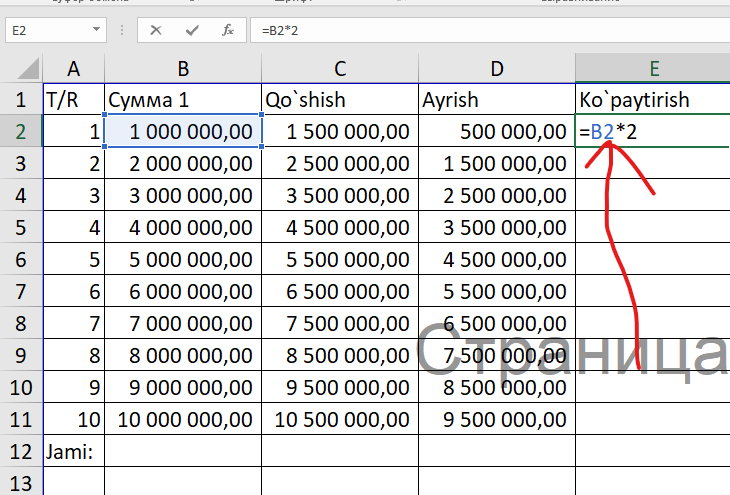The height and width of the screenshot is (495, 730).
Task: Click cell B2 with 1 000 000,00
Action: point(183,131)
